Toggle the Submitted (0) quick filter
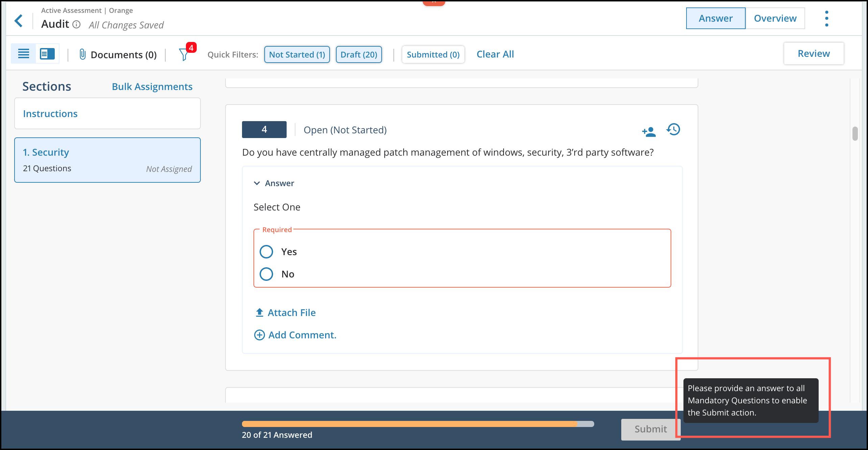The height and width of the screenshot is (450, 868). click(x=433, y=54)
